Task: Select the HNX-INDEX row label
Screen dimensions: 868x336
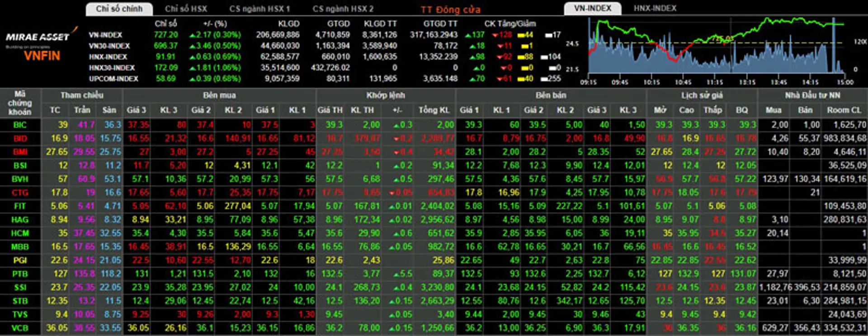Action: coord(108,57)
